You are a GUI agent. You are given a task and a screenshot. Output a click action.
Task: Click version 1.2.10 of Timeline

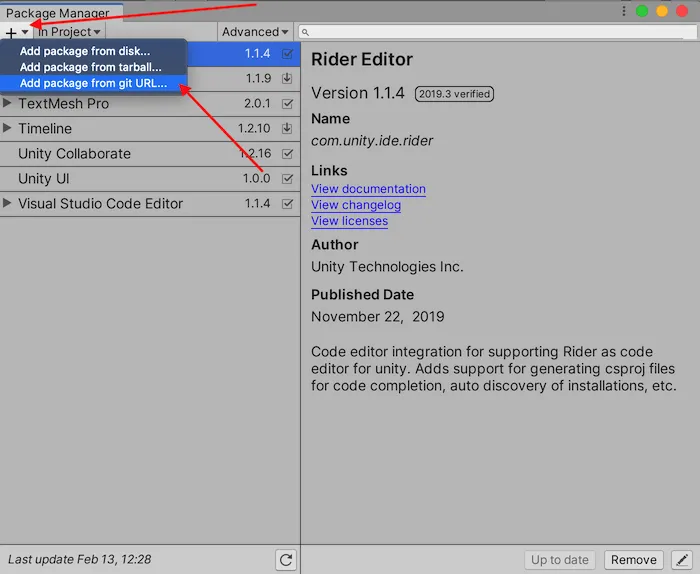click(x=254, y=129)
